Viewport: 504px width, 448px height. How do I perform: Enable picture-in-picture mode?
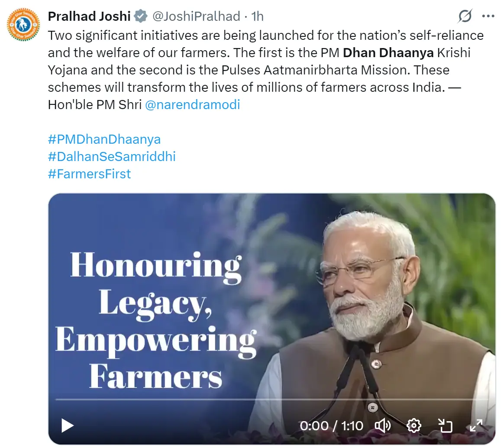(445, 425)
